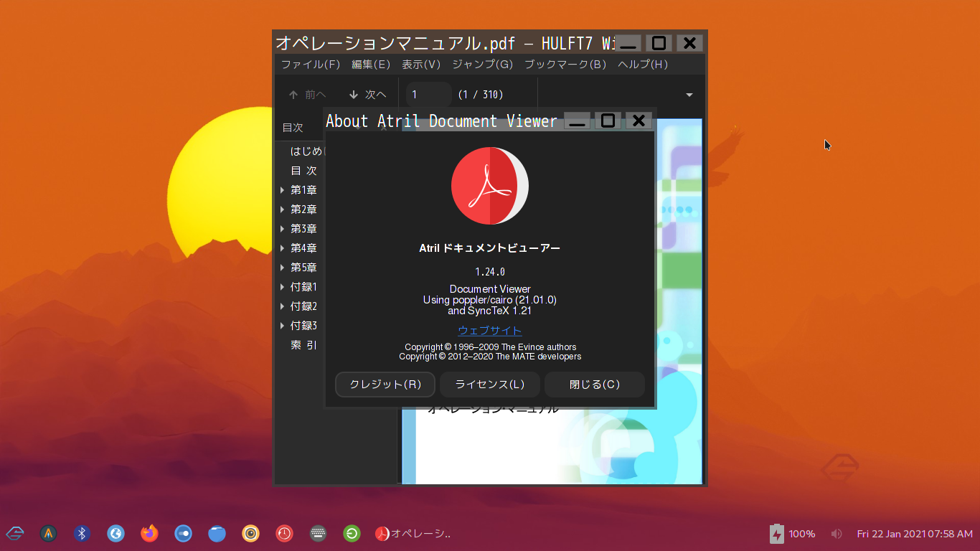The width and height of the screenshot is (980, 551).
Task: Select the 索 引 entry in sidebar
Action: tap(303, 345)
